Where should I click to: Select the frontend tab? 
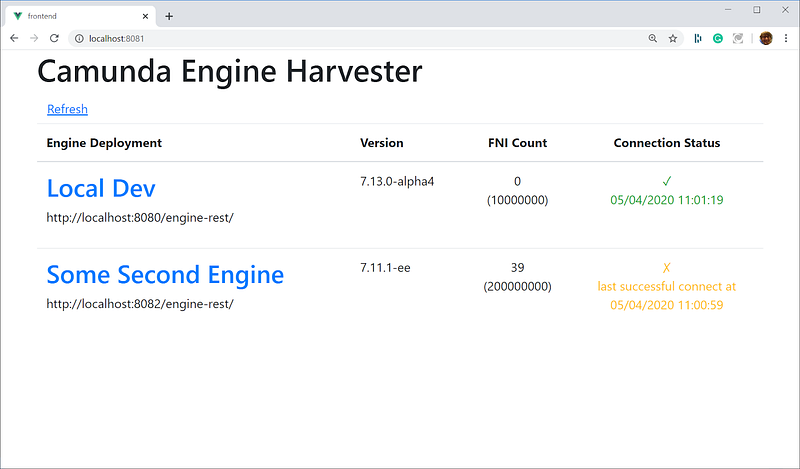click(x=82, y=16)
